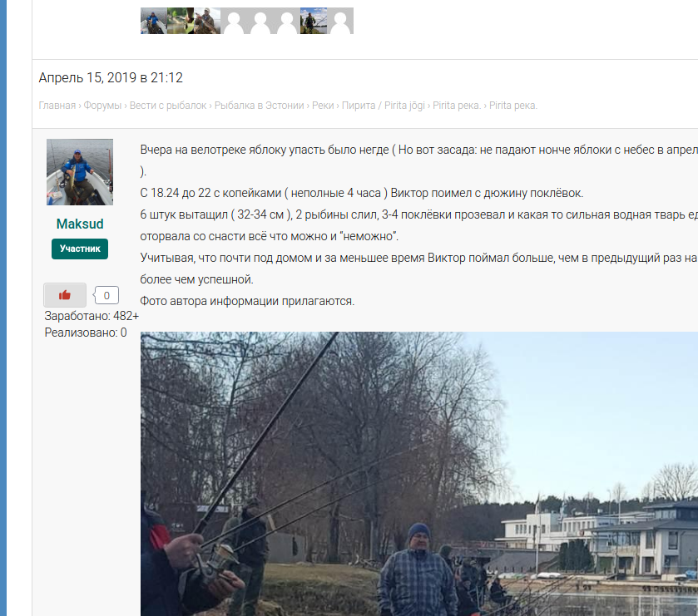Open the Реки breadcrumb link
698x616 pixels.
323,106
